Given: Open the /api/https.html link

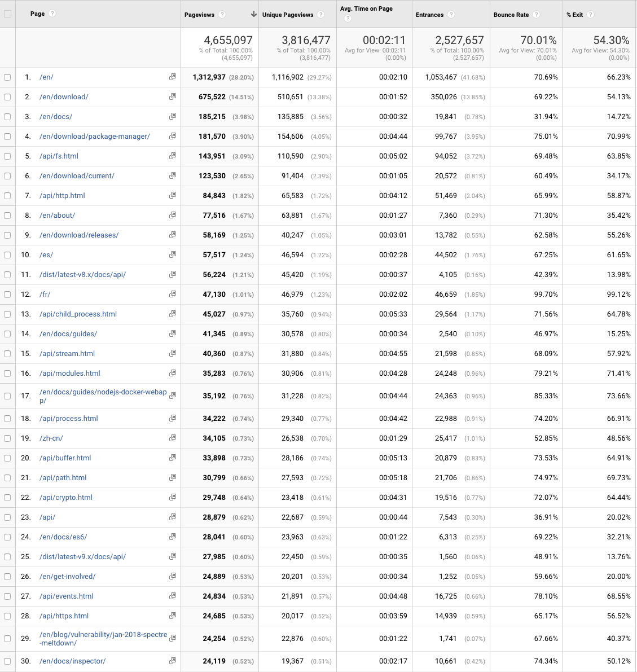Looking at the screenshot, I should [64, 616].
